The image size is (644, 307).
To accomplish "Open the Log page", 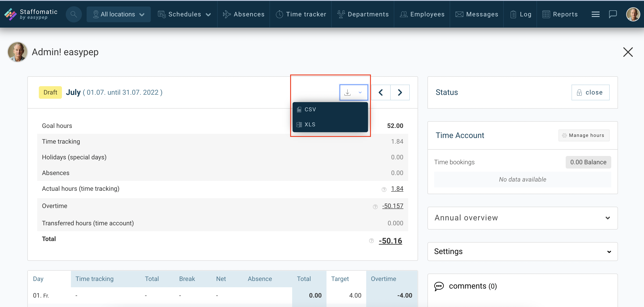I will click(x=521, y=14).
